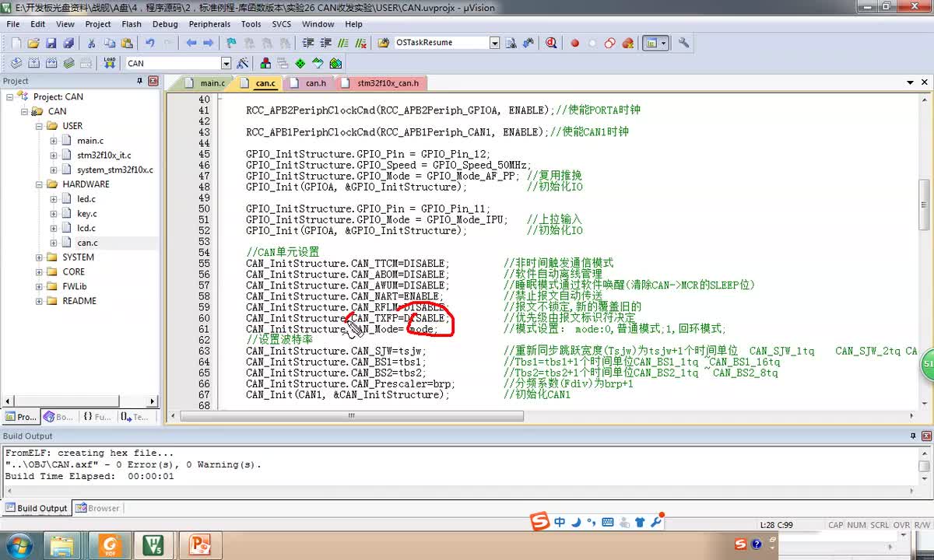Comment out selection with green slashes icon
Viewport: 934px width, 560px height.
pos(342,43)
